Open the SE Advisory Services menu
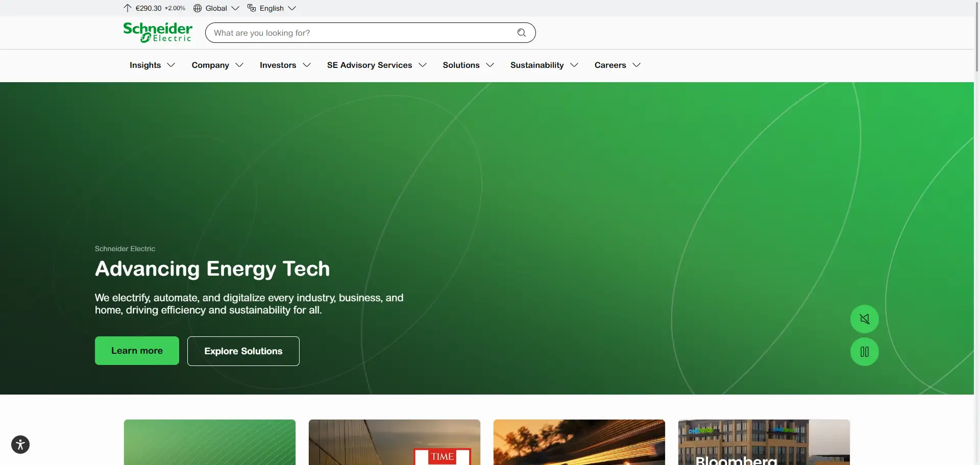The height and width of the screenshot is (465, 980). tap(370, 65)
